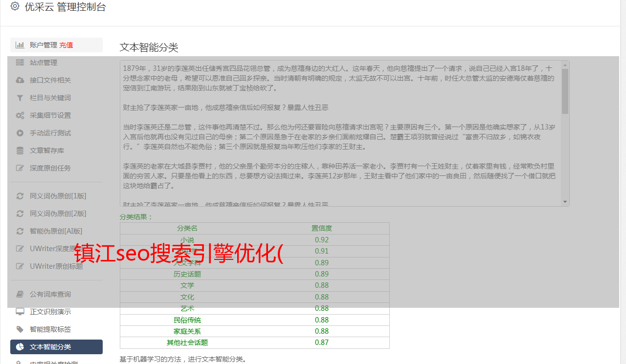Open 站点管理 in the sidebar
Image resolution: width=626 pixels, height=364 pixels.
[56, 63]
